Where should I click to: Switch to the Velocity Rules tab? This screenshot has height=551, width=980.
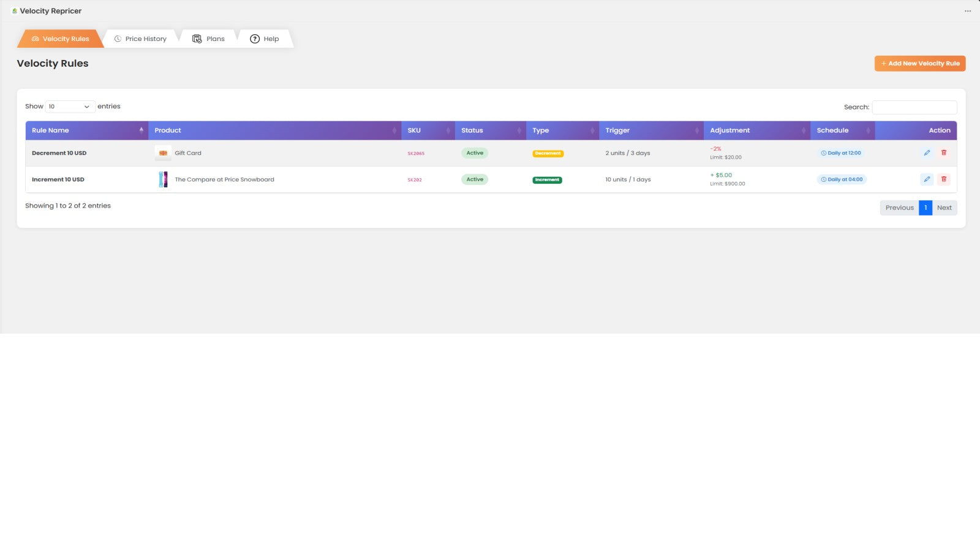click(x=60, y=39)
